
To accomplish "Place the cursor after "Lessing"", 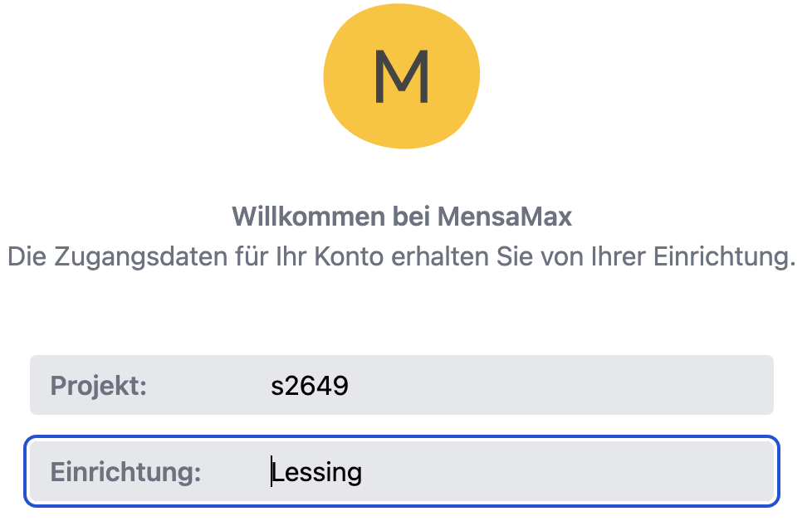I will tap(364, 472).
